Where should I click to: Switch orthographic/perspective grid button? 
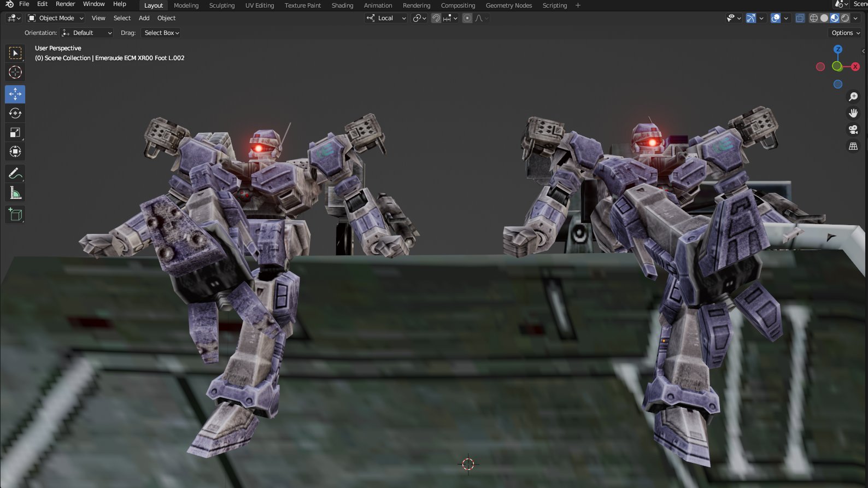pos(853,146)
